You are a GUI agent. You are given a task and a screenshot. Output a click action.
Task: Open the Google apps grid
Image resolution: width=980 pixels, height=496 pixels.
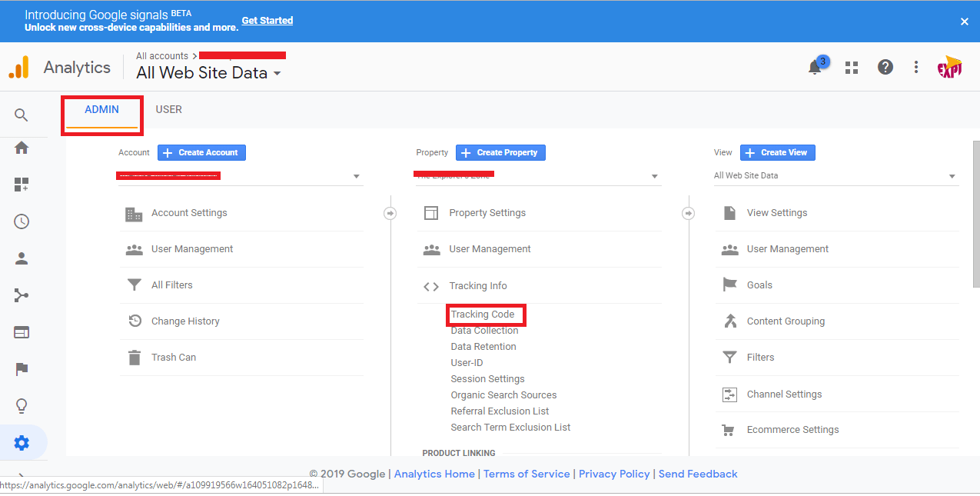pyautogui.click(x=851, y=67)
